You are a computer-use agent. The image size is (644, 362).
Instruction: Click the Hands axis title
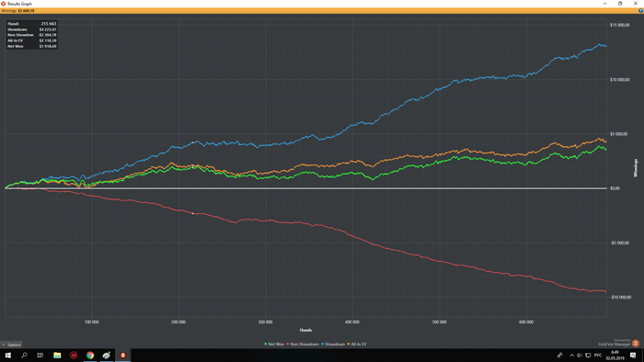(305, 330)
